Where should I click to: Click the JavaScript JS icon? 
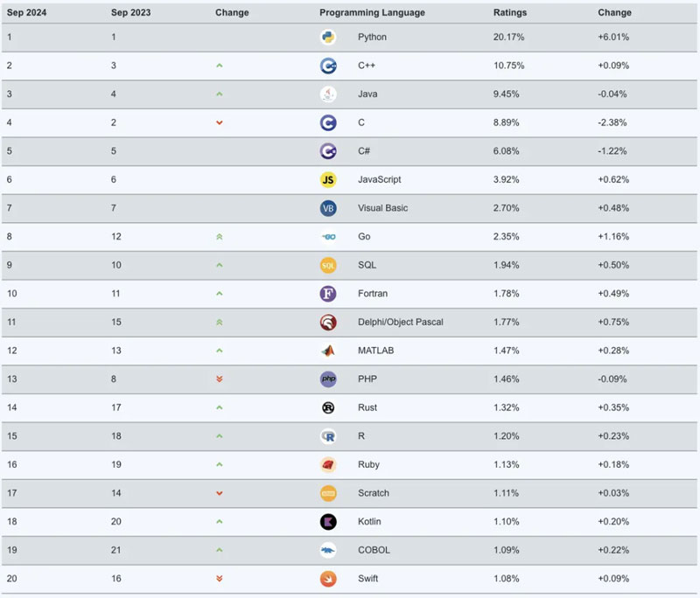pyautogui.click(x=328, y=180)
